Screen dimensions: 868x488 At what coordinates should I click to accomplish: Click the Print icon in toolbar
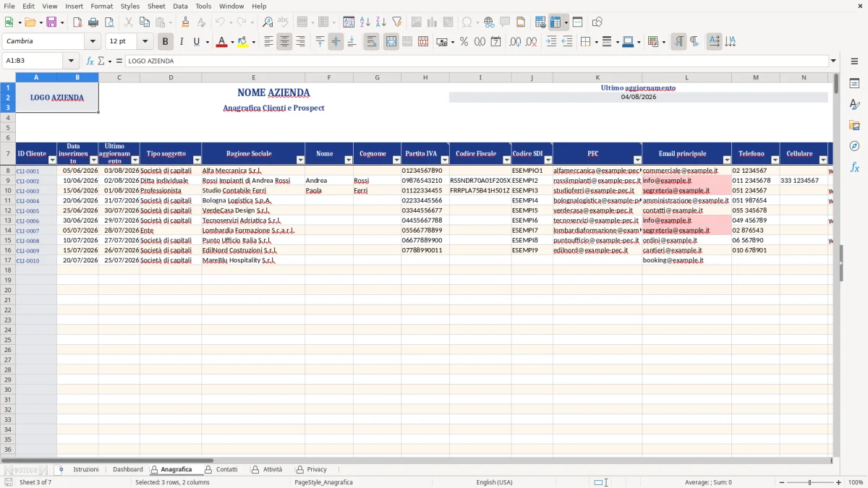point(93,22)
